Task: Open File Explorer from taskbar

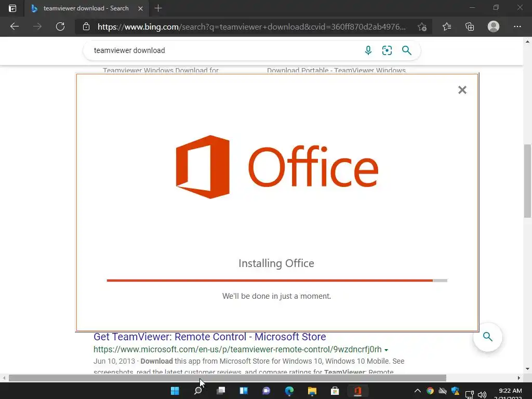Action: pyautogui.click(x=312, y=391)
